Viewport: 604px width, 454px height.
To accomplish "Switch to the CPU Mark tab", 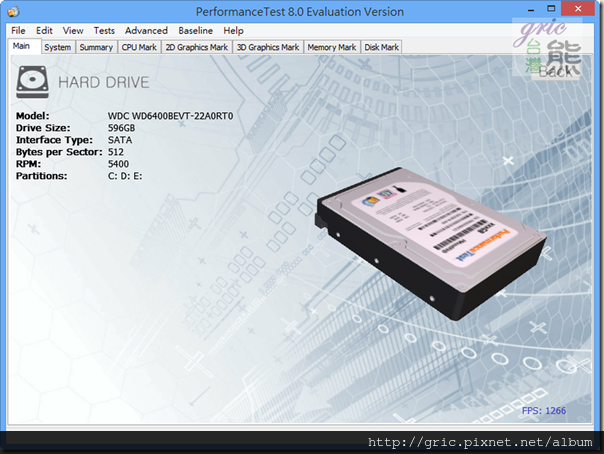I will click(139, 47).
